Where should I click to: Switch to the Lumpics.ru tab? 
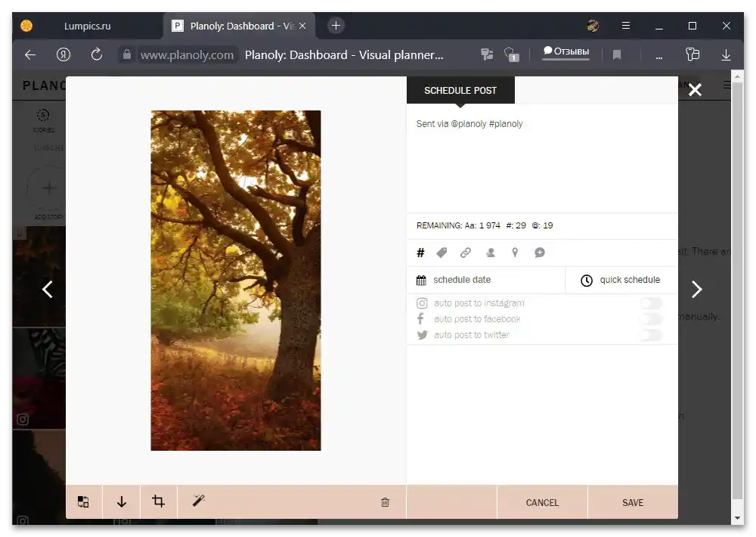(x=87, y=26)
